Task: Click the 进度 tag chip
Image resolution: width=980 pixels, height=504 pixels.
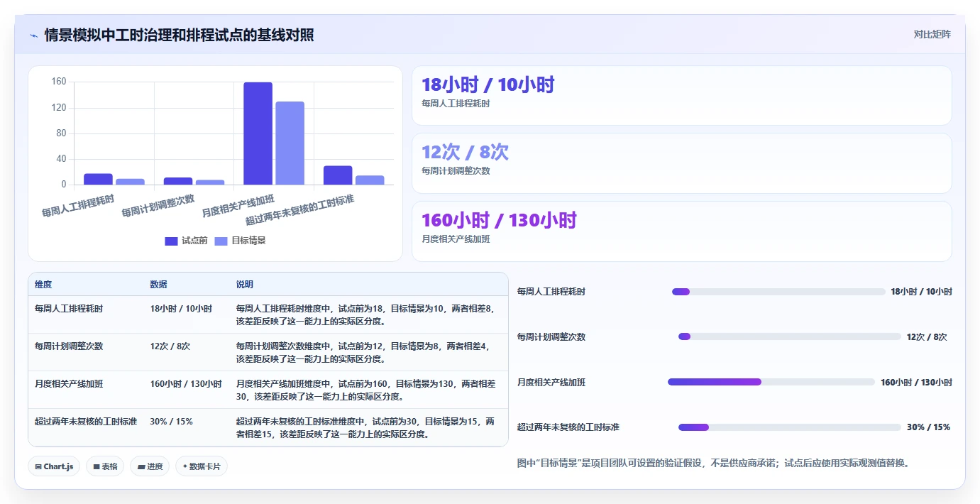Action: point(150,466)
